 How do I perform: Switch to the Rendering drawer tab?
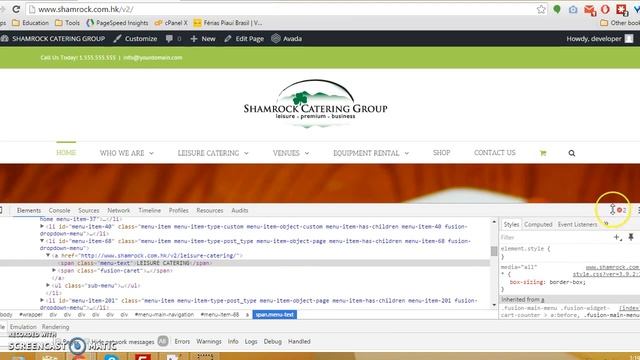(x=56, y=327)
